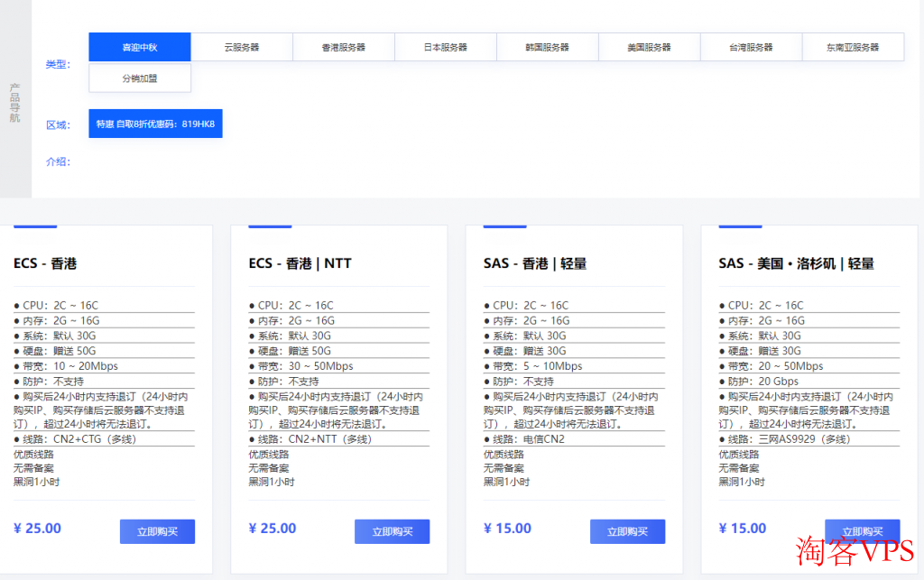Select the 喜迎中秋 type tab
The width and height of the screenshot is (924, 580).
(140, 47)
